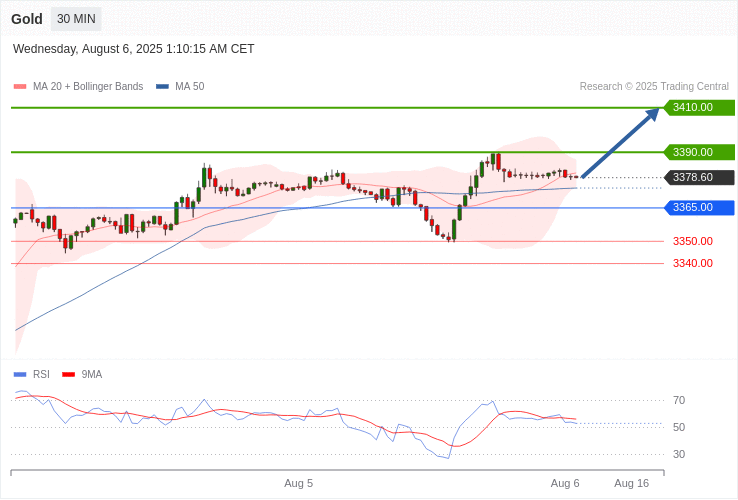
Task: Click the 3350.00 support level label
Action: [x=693, y=242]
